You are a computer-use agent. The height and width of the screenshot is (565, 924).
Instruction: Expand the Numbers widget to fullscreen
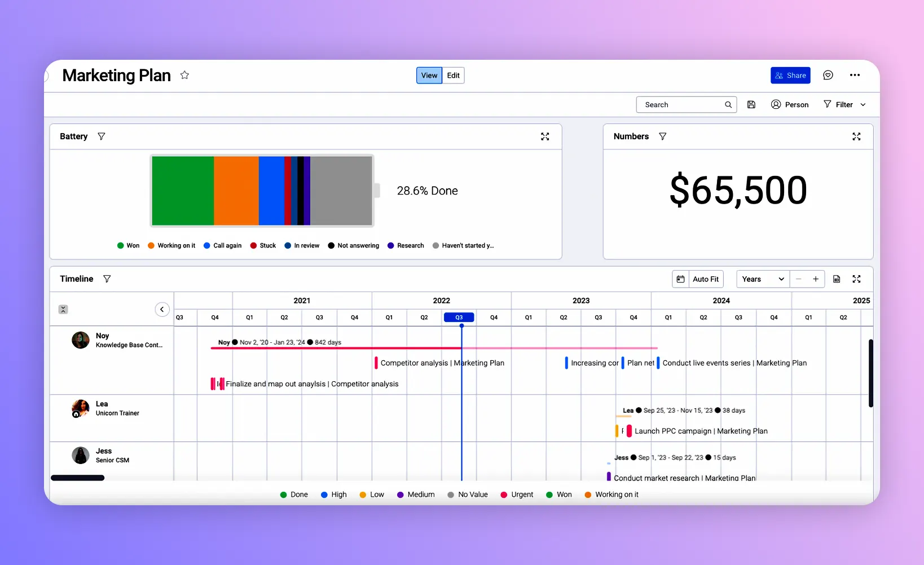tap(857, 136)
